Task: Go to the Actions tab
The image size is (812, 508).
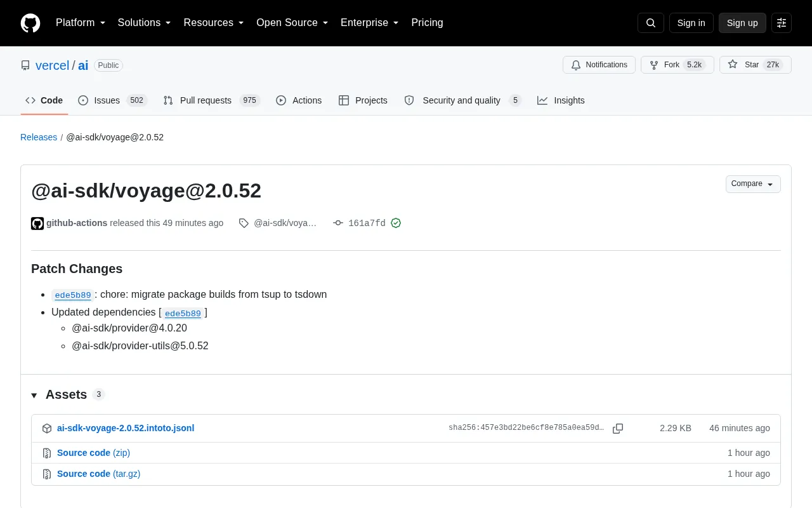Action: [299, 100]
